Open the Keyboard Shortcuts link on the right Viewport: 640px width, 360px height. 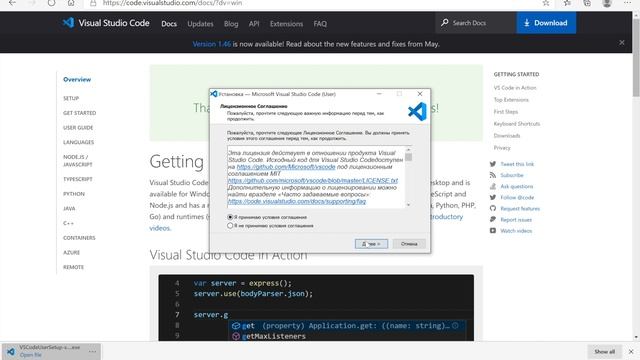pos(517,124)
